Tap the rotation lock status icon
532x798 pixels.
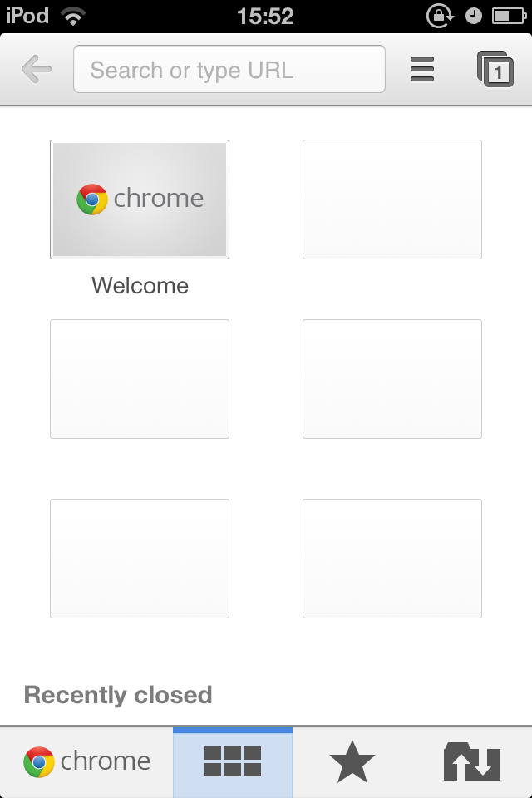(x=440, y=17)
